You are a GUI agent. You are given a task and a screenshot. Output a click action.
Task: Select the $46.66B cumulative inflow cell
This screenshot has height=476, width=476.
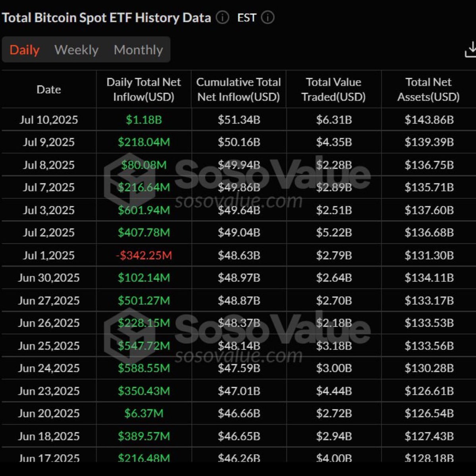(239, 413)
